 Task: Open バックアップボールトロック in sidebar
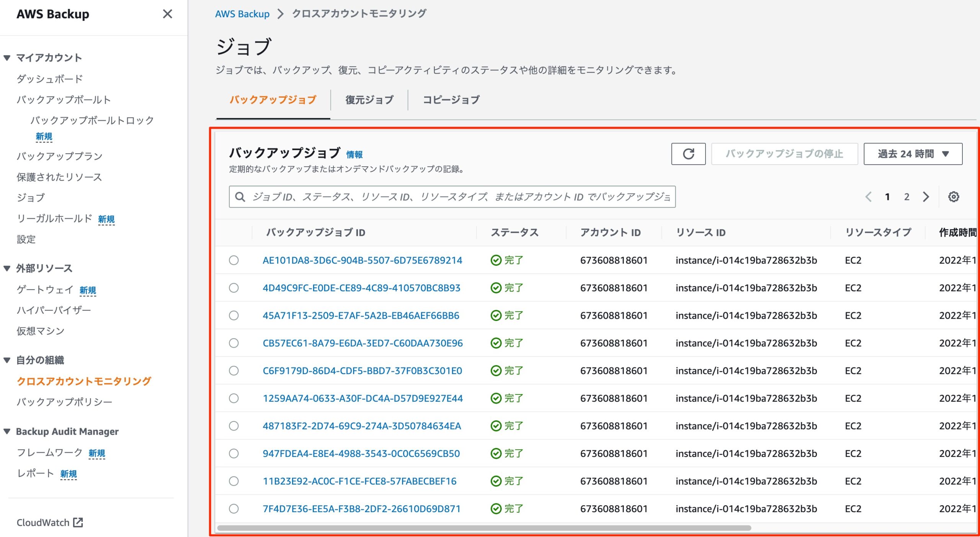pyautogui.click(x=92, y=120)
